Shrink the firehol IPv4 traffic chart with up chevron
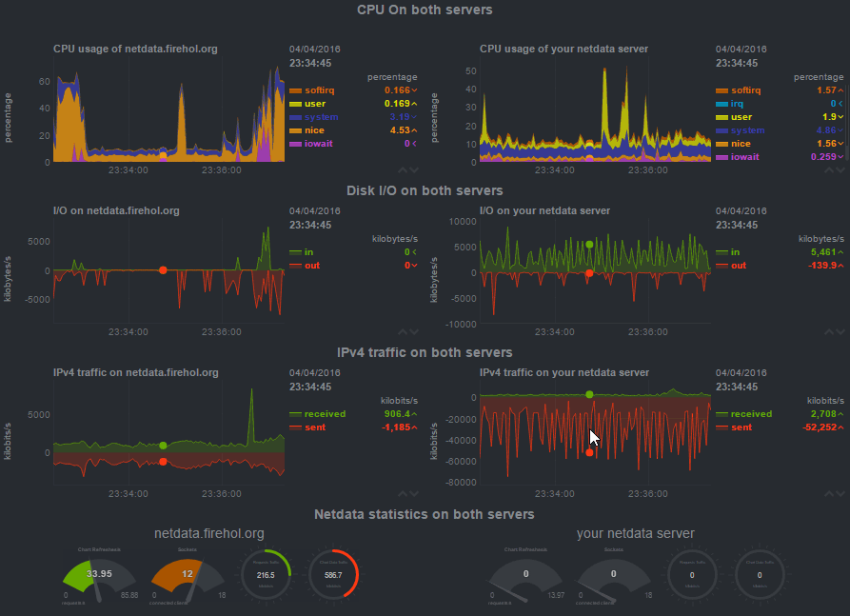This screenshot has width=850, height=616. pos(403,494)
